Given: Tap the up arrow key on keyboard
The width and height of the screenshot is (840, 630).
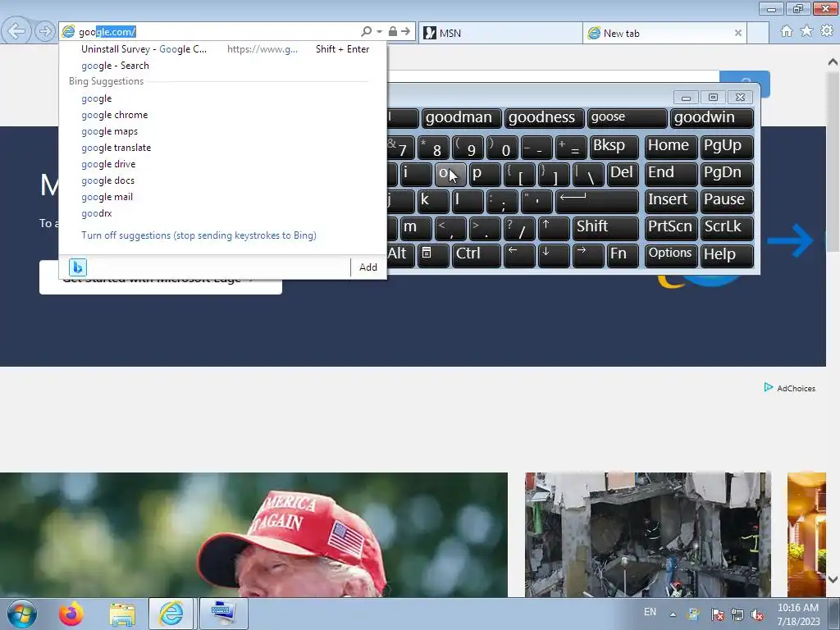Looking at the screenshot, I should point(554,228).
